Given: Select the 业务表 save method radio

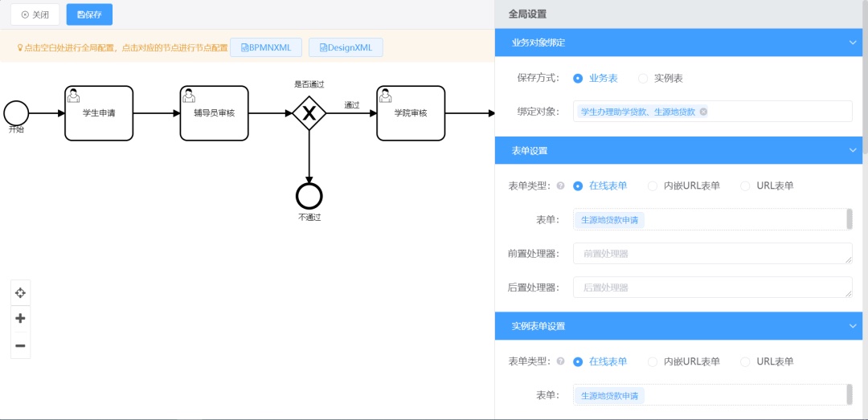Looking at the screenshot, I should point(578,79).
